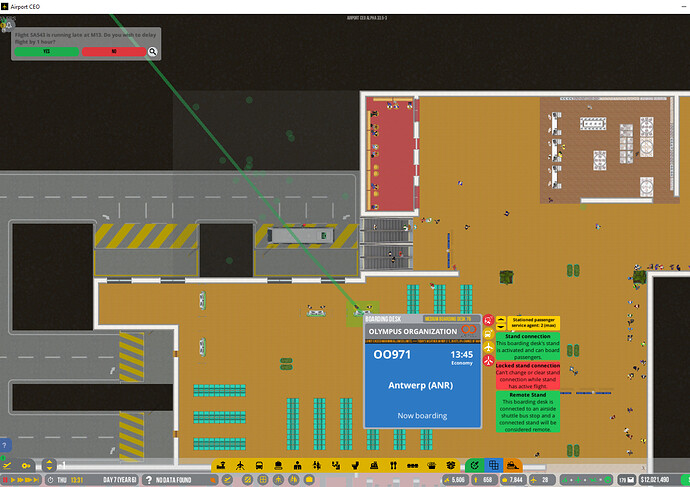Open the aircraft stand build menu
Viewport: 690px width, 487px height.
click(x=240, y=465)
